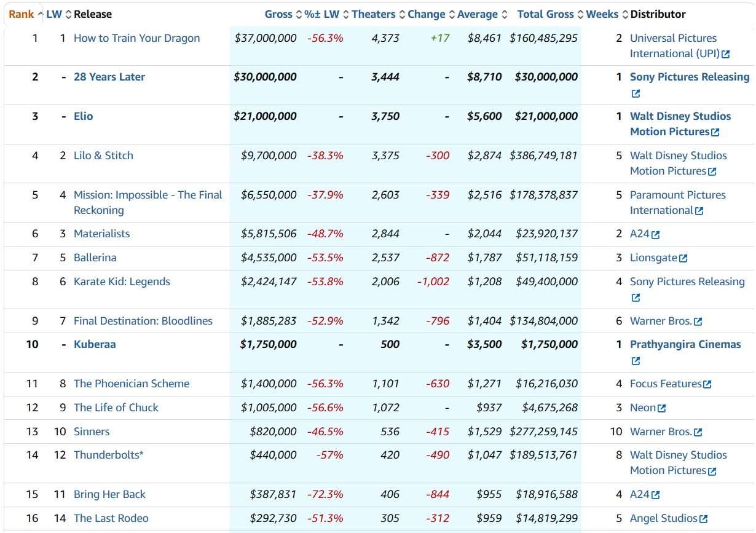
Task: Open the Sinners release link
Action: pos(92,432)
